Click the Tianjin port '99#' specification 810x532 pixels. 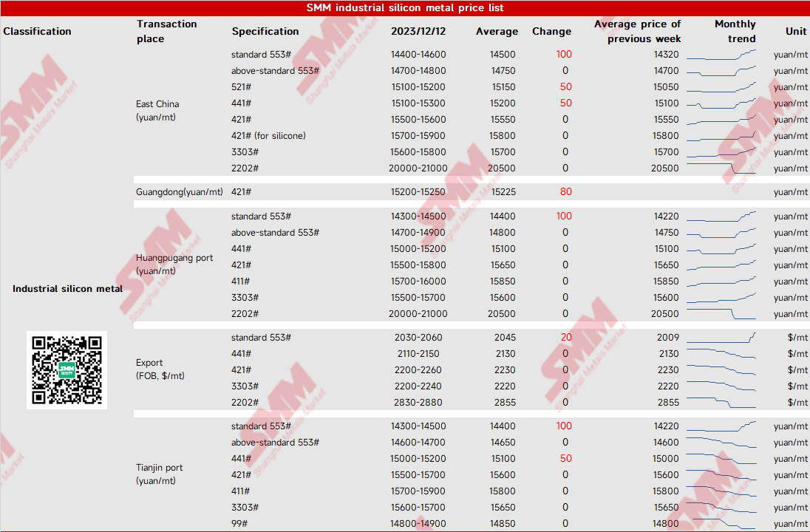pyautogui.click(x=239, y=523)
